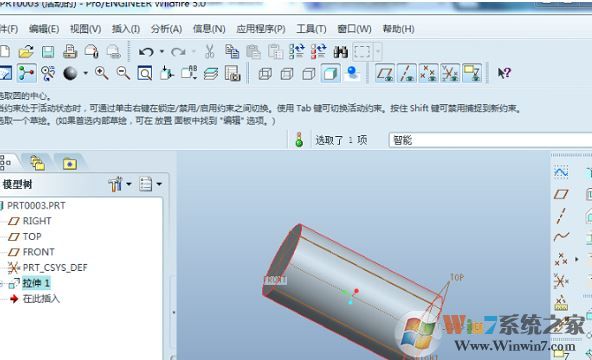Click the Print icon in toolbar
This screenshot has width=592, height=360.
(x=70, y=52)
